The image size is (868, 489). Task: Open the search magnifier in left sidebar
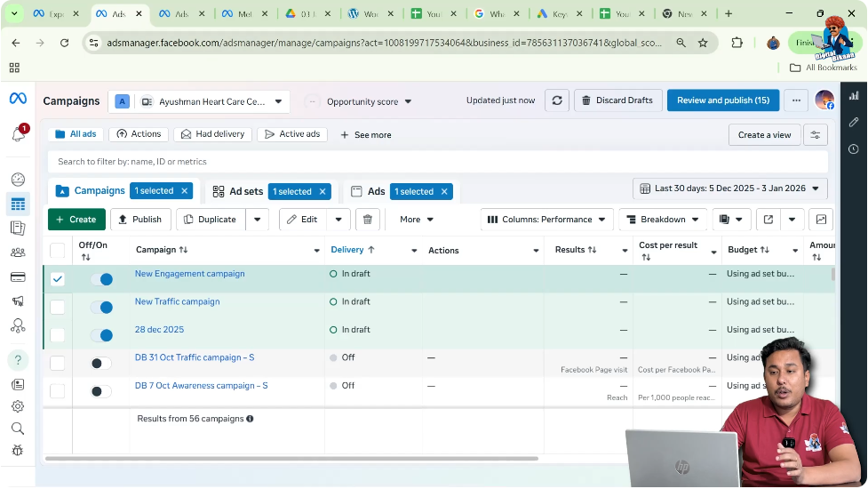click(18, 429)
